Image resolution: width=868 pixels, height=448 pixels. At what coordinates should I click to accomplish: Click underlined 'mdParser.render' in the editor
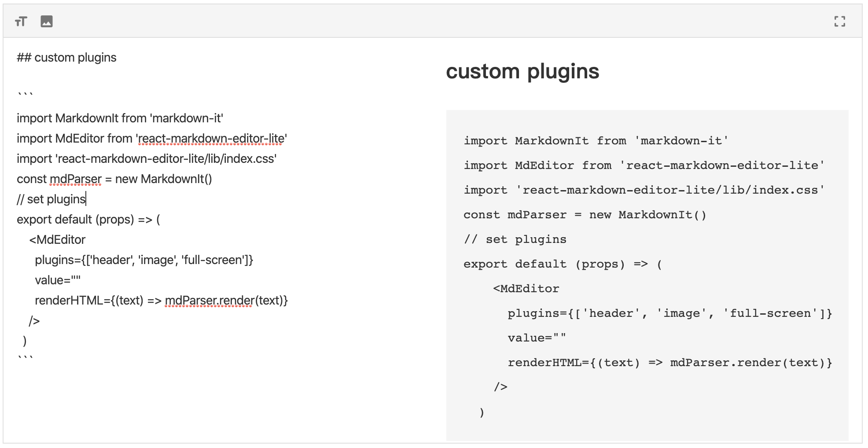(210, 301)
